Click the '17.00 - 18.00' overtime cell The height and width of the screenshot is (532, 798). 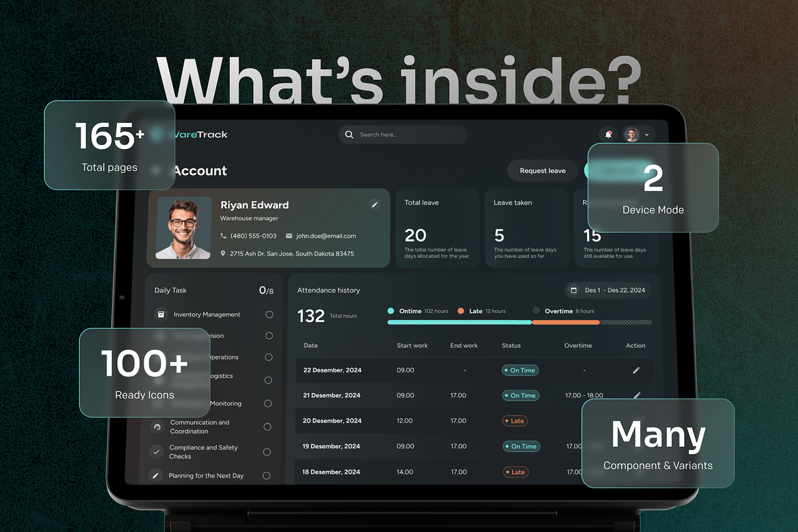[x=585, y=396]
